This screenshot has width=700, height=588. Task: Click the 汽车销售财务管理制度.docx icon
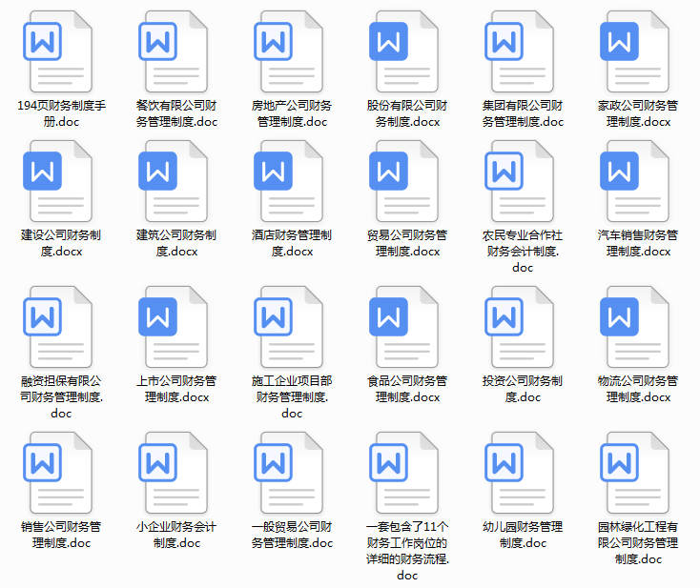tap(634, 181)
